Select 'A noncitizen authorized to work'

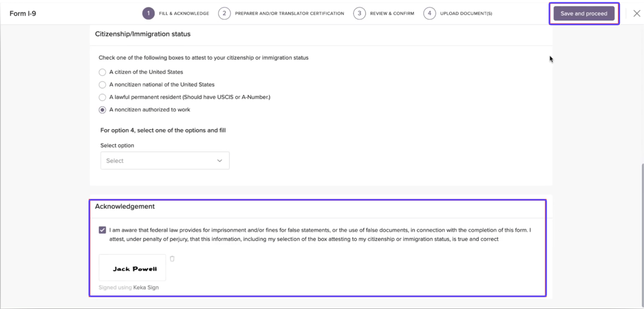point(102,110)
